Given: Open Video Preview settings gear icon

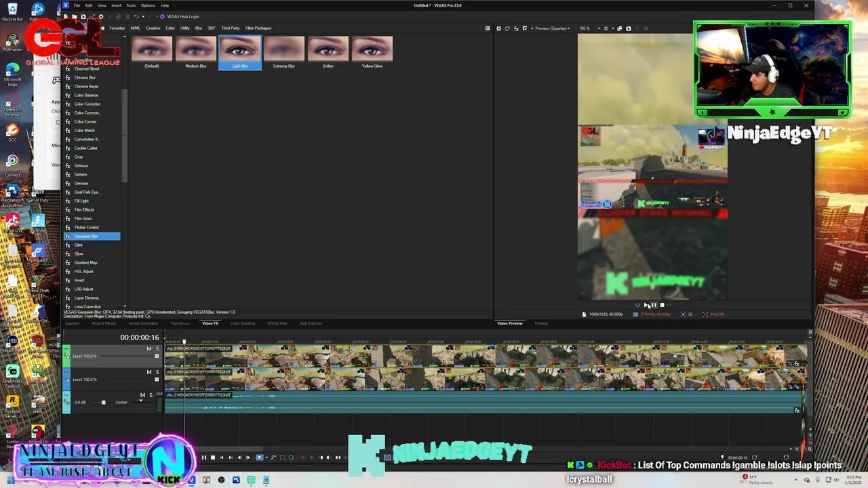Looking at the screenshot, I should pos(498,28).
